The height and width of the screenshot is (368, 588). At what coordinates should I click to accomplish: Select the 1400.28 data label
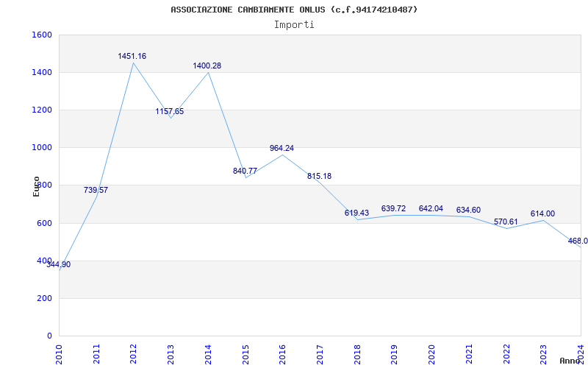207,66
